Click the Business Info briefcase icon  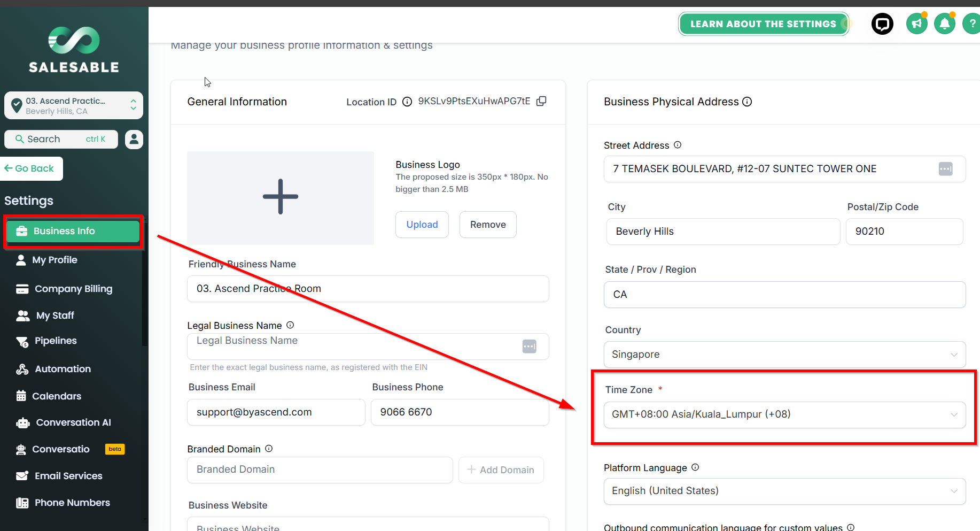[22, 231]
